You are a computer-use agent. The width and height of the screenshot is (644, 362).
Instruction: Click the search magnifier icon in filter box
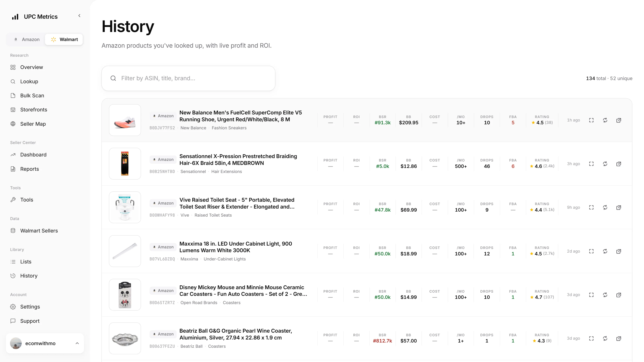pyautogui.click(x=113, y=78)
